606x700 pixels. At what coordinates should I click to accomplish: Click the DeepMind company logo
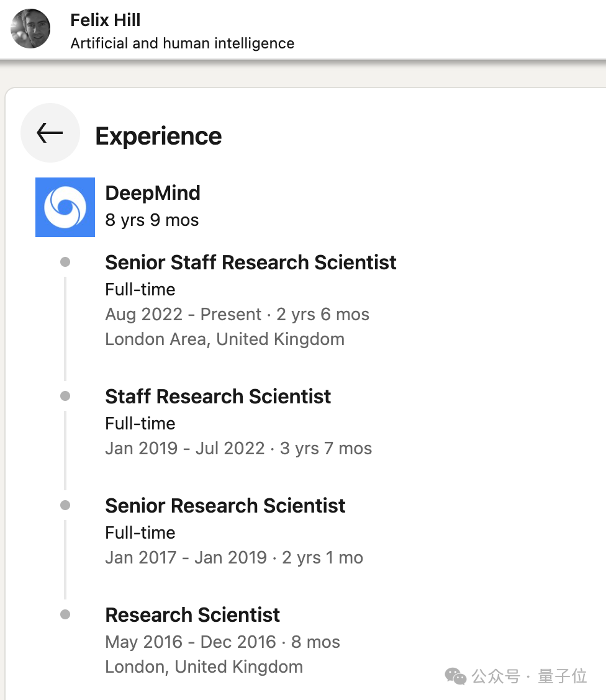65,207
